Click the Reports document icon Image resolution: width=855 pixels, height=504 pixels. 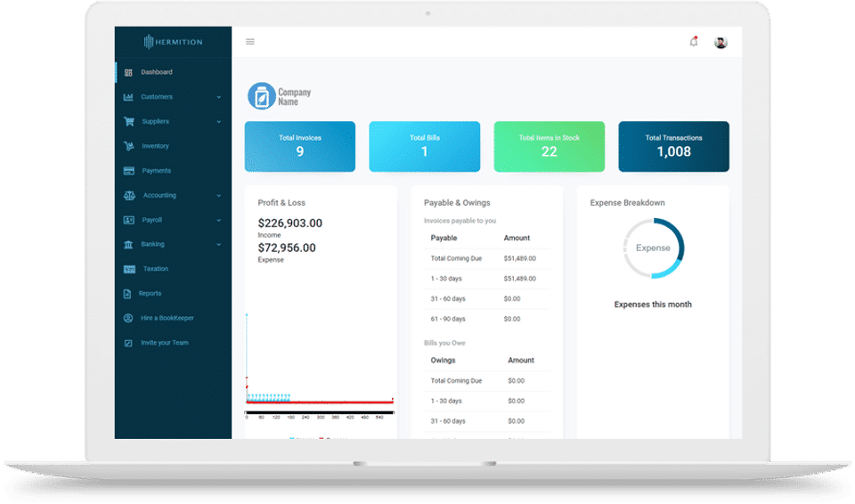[127, 294]
